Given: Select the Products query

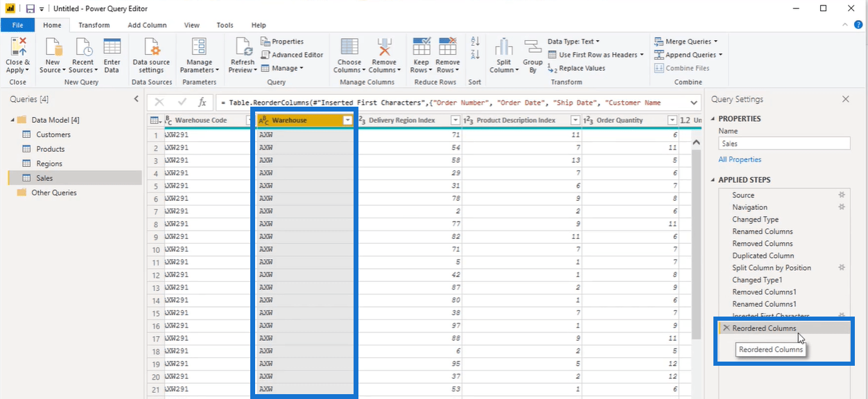Looking at the screenshot, I should (51, 149).
